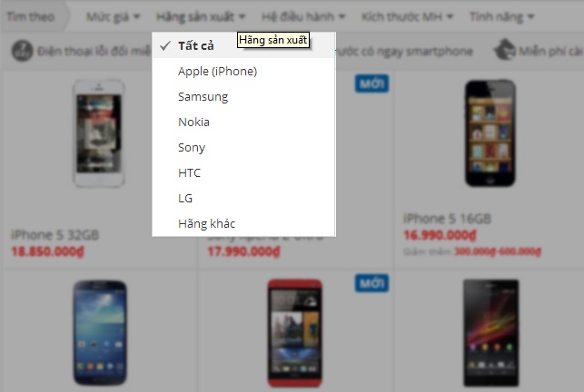Screen dimensions: 584x392
Task: Expand the Hệ điều hành filter
Action: pos(303,16)
